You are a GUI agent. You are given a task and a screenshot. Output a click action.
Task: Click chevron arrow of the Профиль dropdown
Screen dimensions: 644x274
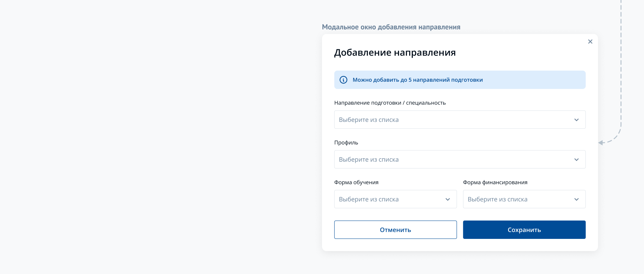576,160
